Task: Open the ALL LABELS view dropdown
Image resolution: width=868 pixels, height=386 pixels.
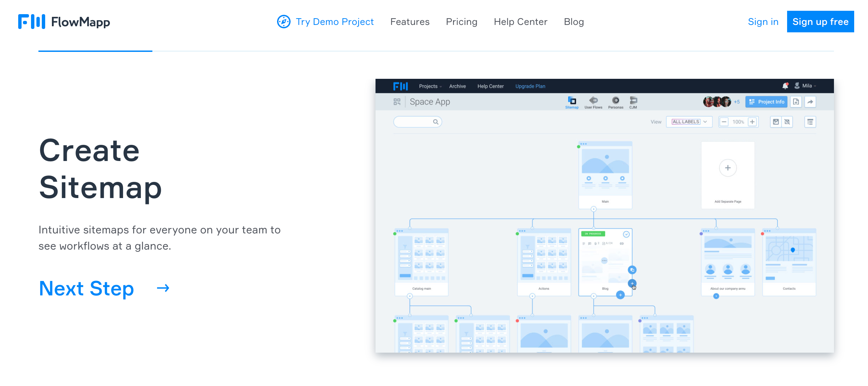Action: tap(689, 122)
